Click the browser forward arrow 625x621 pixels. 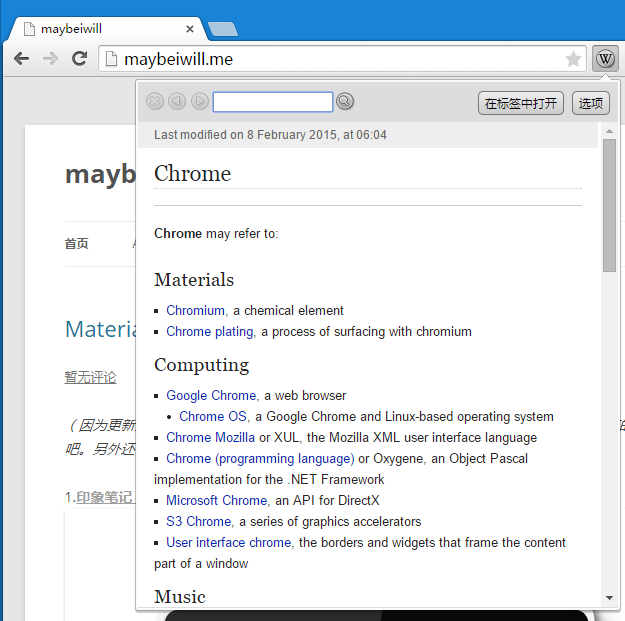point(50,59)
